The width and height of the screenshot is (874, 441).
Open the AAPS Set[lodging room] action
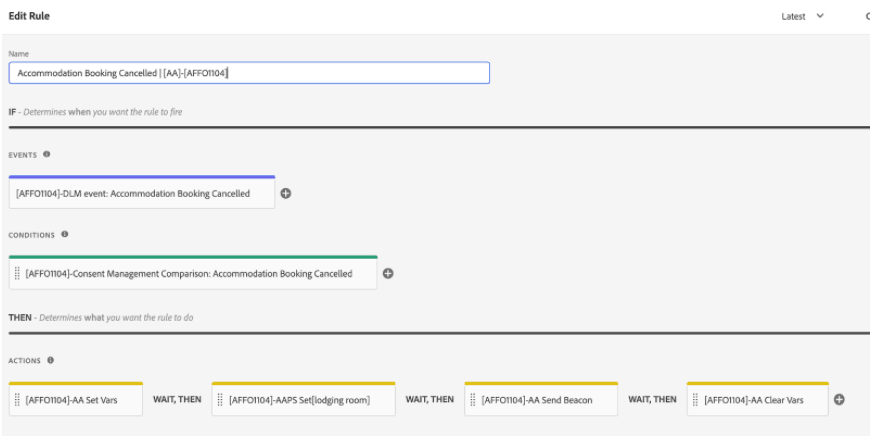point(304,400)
